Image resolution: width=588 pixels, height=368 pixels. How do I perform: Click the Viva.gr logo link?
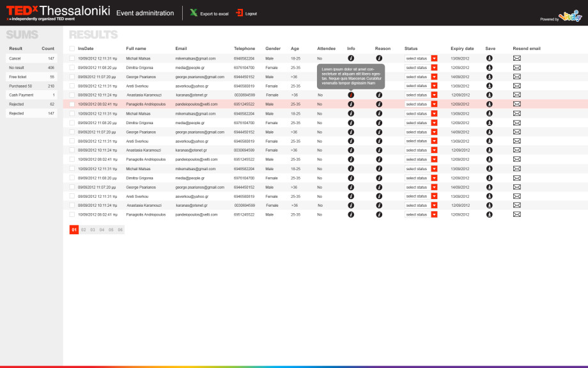[x=570, y=16]
